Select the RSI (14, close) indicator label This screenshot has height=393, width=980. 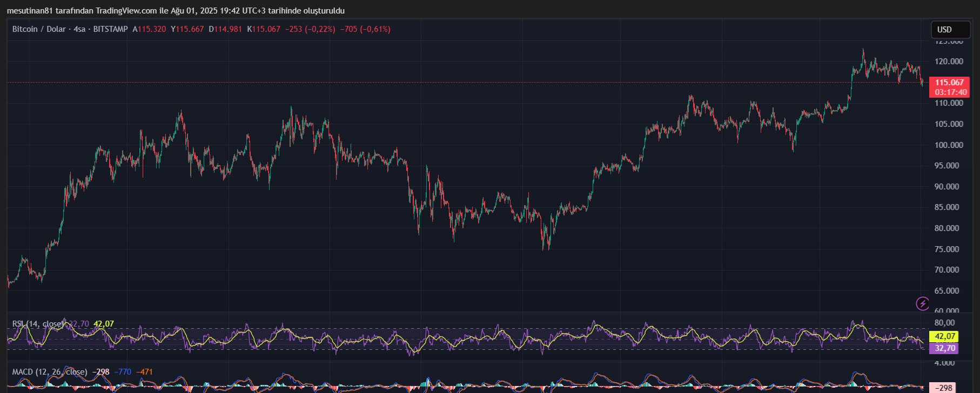coord(38,324)
